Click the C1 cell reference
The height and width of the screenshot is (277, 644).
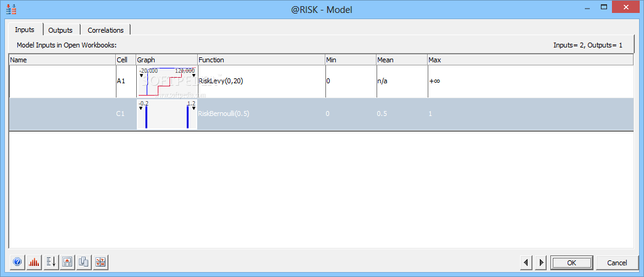coord(120,114)
